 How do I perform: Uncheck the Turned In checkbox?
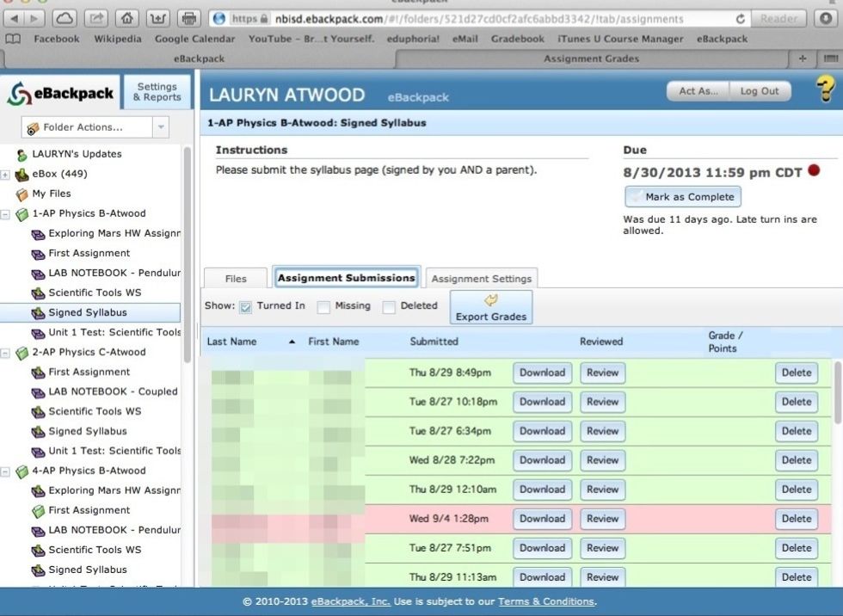pyautogui.click(x=246, y=306)
